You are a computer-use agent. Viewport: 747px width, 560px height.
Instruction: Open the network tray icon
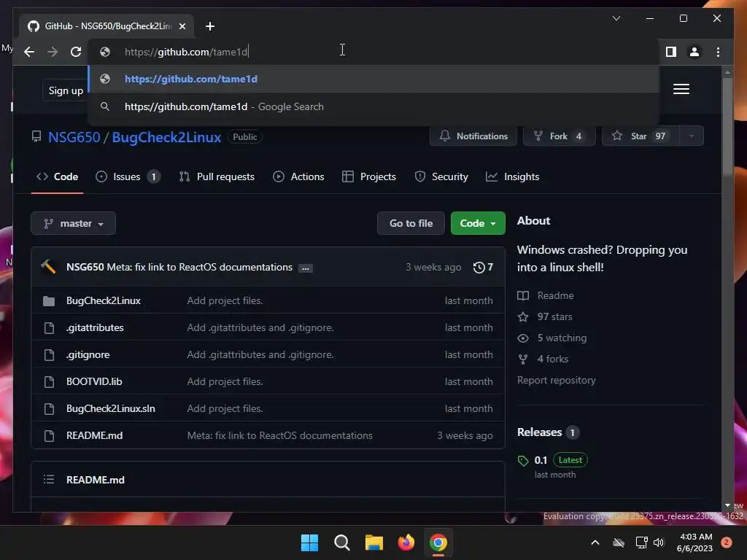pos(642,542)
